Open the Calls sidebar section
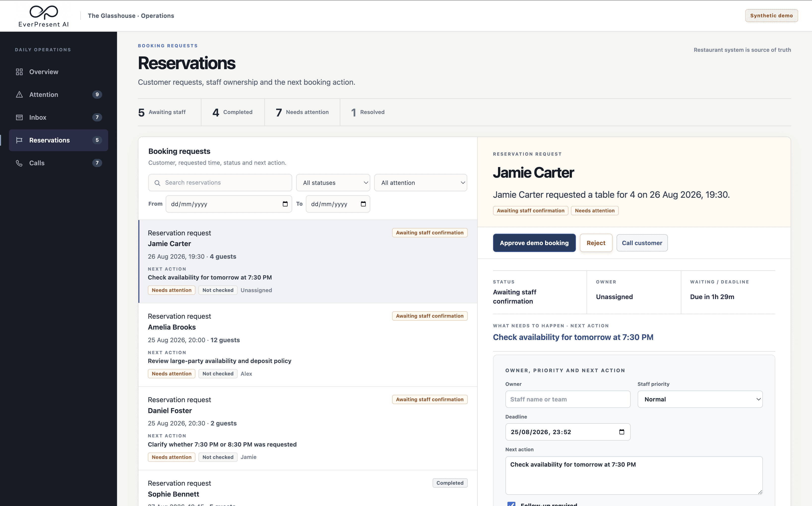 (59, 163)
